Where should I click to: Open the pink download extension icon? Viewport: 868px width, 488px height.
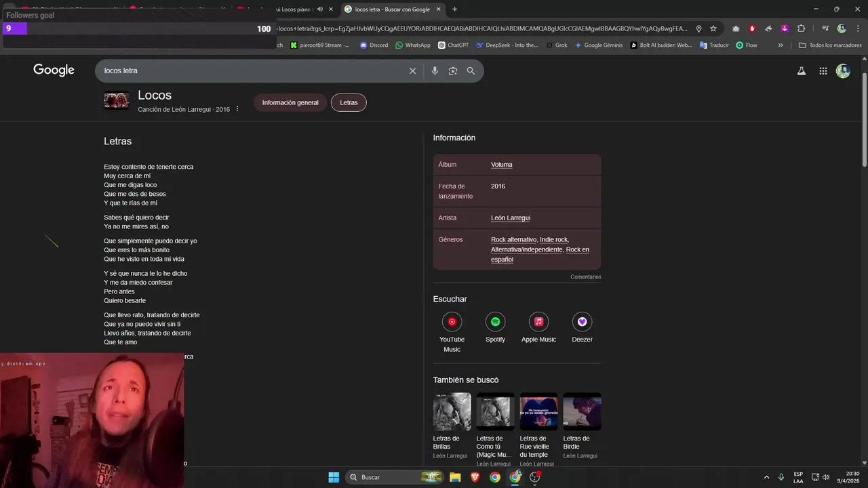pyautogui.click(x=785, y=28)
